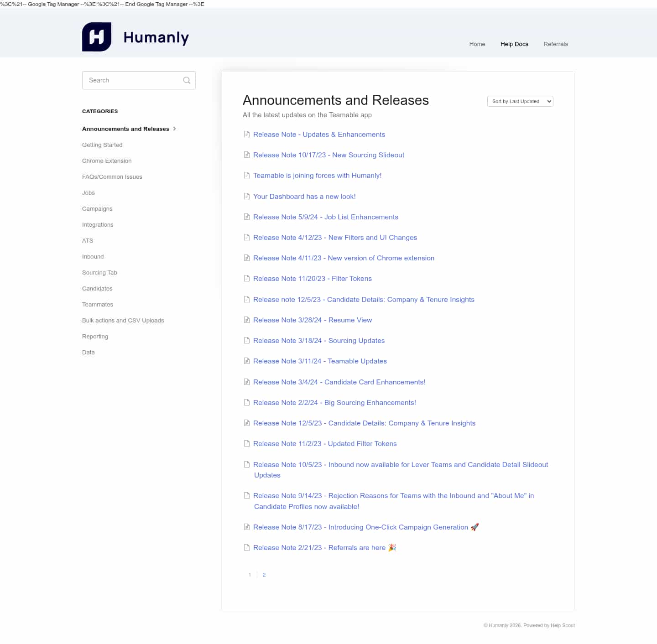Switch to the Help Docs tab
Image resolution: width=657 pixels, height=644 pixels.
(514, 44)
